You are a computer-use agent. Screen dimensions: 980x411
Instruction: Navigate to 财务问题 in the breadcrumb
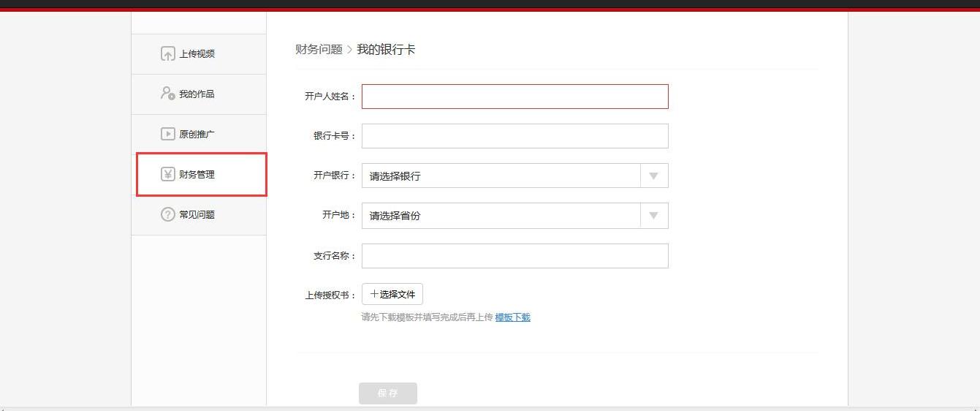point(319,50)
